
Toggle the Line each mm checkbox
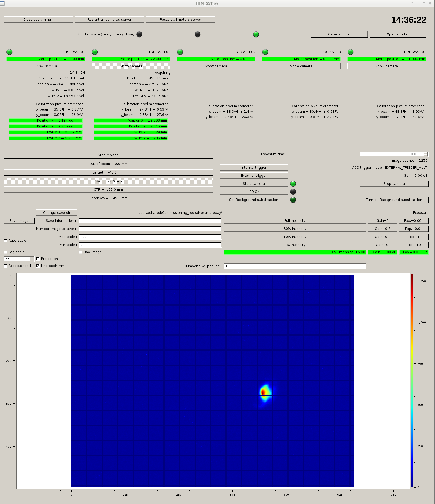(x=38, y=266)
